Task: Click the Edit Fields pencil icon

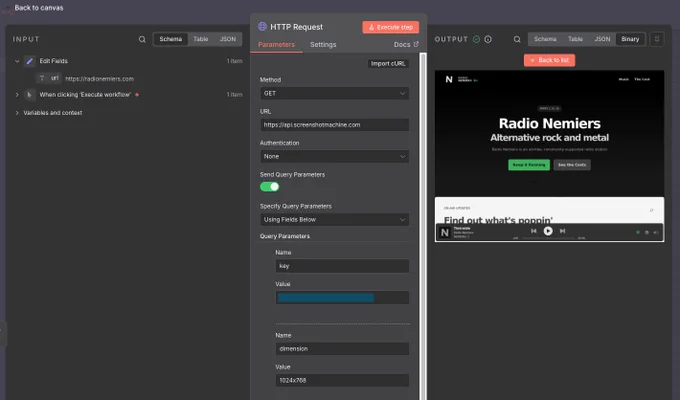Action: [29, 61]
